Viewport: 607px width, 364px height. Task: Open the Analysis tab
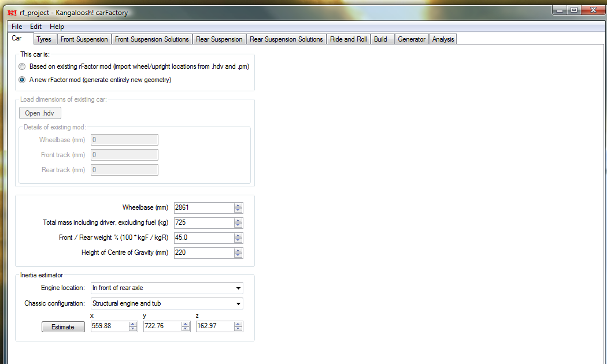coord(443,39)
